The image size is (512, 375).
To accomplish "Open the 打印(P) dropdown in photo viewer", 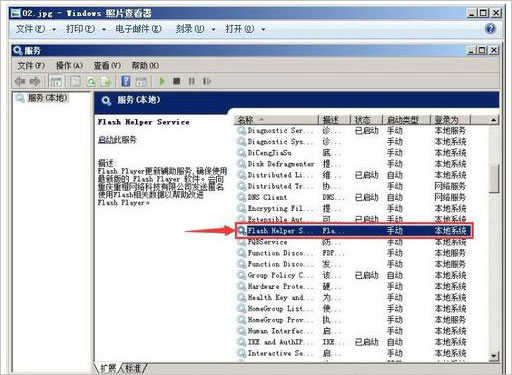I will pyautogui.click(x=86, y=29).
